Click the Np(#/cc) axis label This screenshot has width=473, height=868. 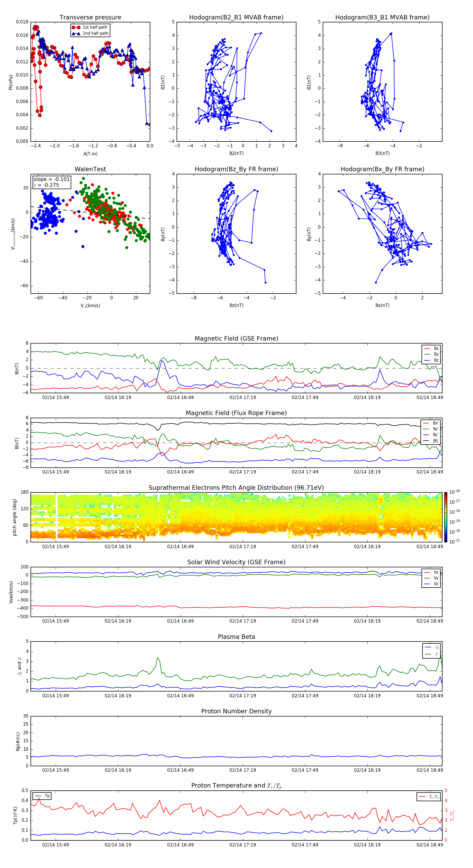(x=18, y=741)
